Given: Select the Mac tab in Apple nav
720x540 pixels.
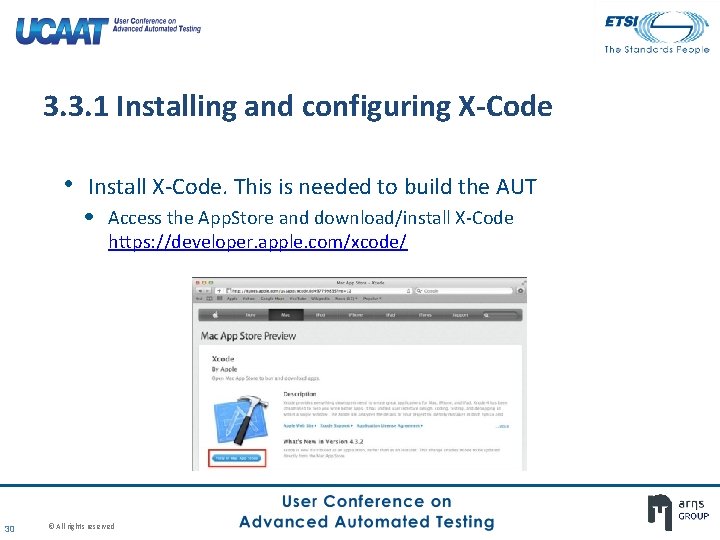Looking at the screenshot, I should 285,315.
